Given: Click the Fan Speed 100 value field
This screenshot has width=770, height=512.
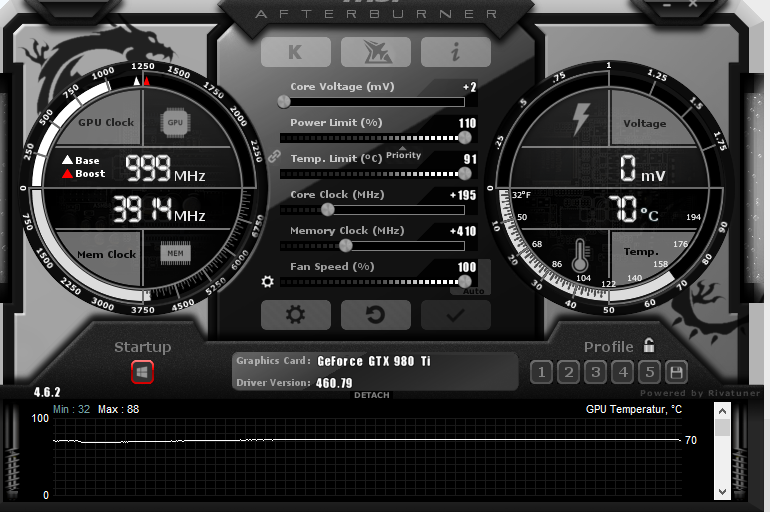Looking at the screenshot, I should pyautogui.click(x=467, y=267).
